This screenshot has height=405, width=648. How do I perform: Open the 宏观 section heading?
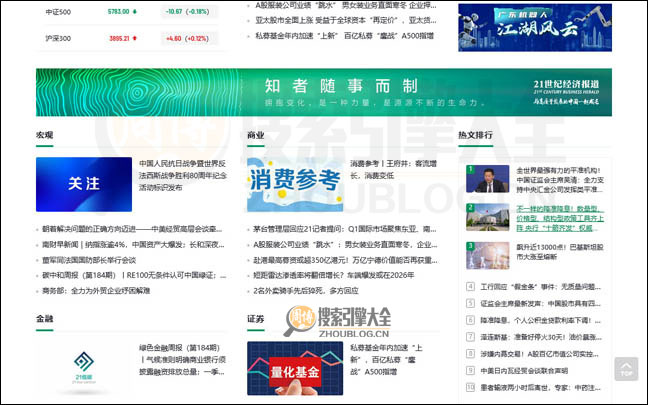[45, 135]
